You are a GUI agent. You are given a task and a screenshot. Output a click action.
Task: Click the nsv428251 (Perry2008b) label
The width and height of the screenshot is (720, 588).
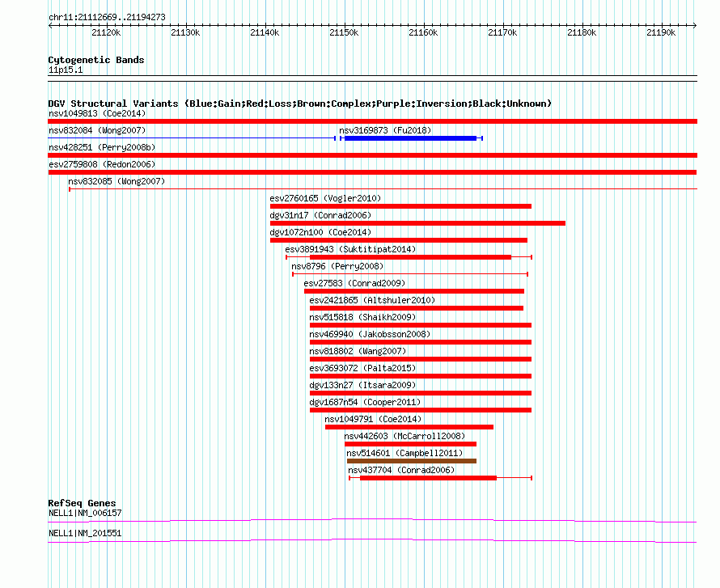(102, 147)
